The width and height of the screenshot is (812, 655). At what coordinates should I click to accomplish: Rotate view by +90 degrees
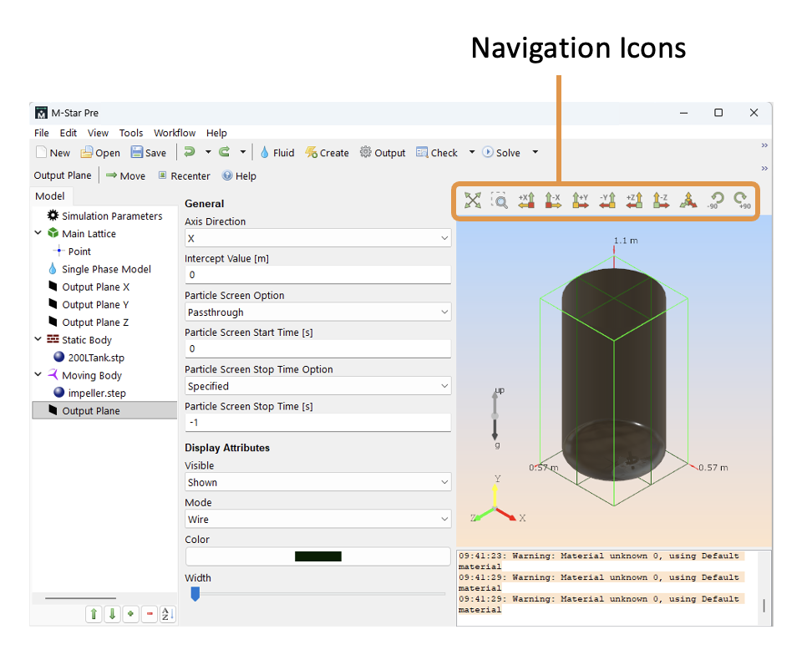click(741, 201)
